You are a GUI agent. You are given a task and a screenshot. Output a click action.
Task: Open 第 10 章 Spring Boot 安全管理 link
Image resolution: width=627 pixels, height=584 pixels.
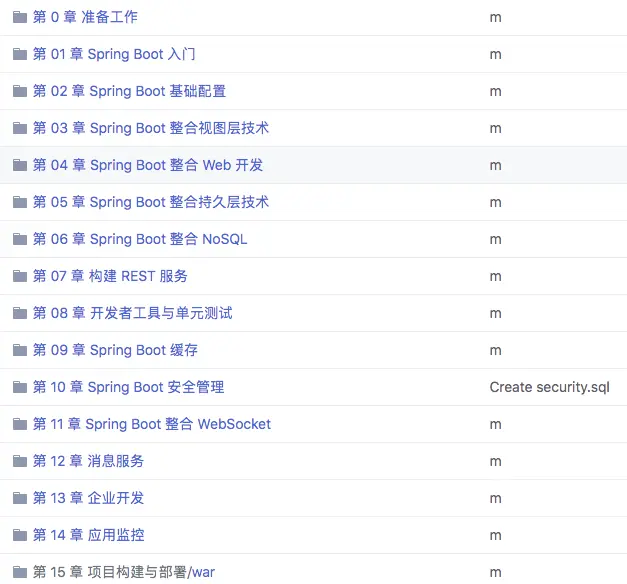128,387
